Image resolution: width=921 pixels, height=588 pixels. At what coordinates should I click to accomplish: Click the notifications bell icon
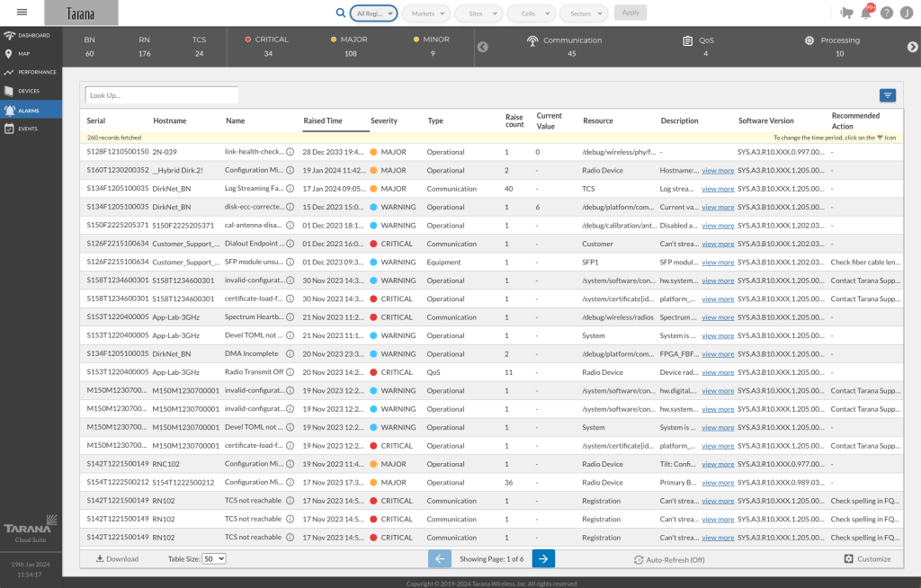tap(866, 13)
